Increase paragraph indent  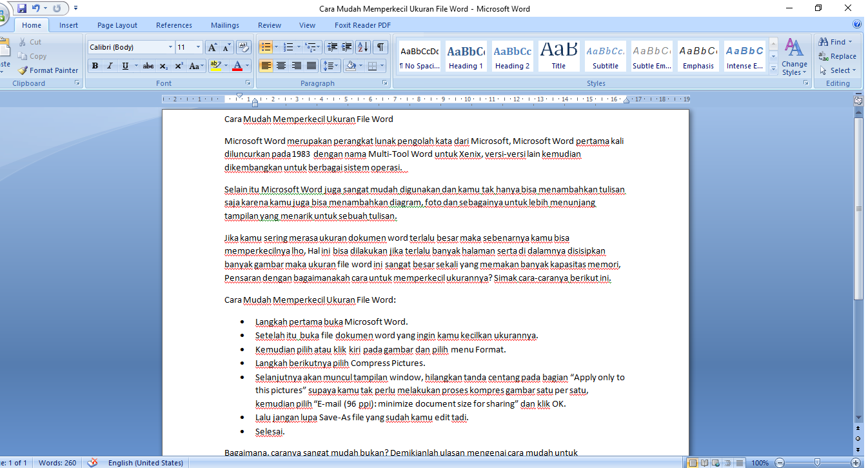click(x=347, y=47)
